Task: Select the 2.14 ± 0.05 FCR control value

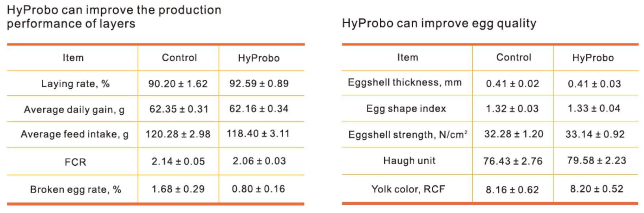Action: [x=178, y=161]
